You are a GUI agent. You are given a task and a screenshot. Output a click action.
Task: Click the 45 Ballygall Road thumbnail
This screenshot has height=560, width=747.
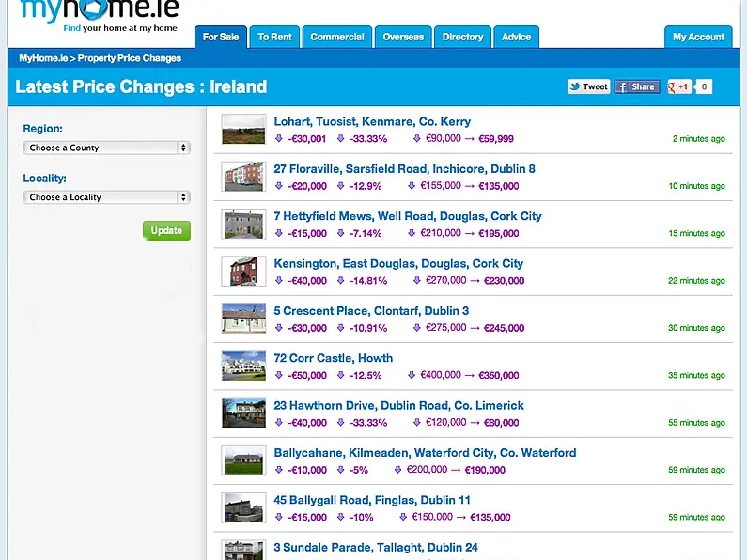pyautogui.click(x=243, y=507)
